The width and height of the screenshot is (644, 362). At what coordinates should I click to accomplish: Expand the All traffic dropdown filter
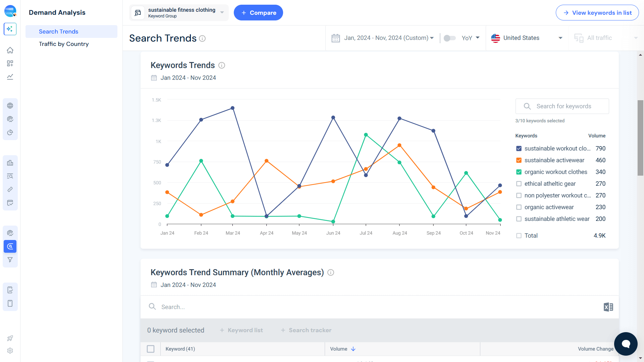click(x=604, y=38)
